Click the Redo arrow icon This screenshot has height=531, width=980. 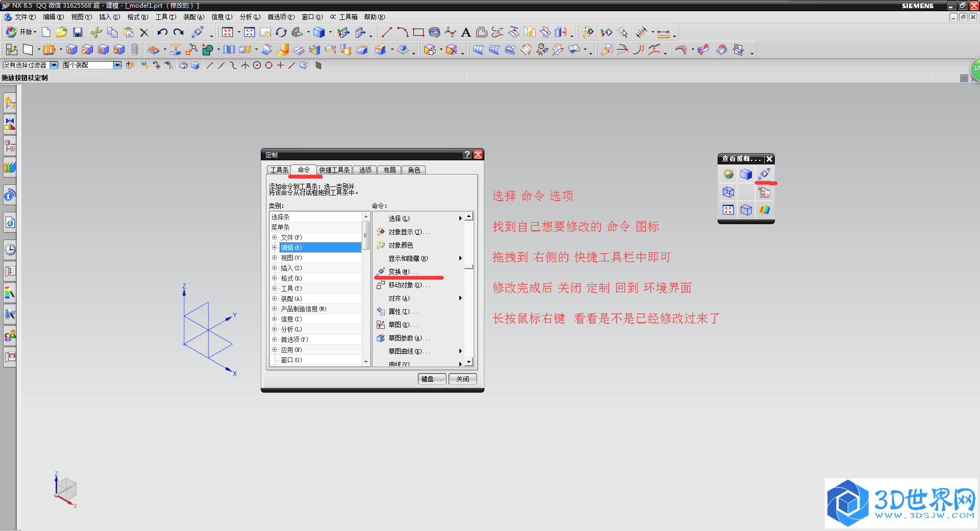(x=178, y=33)
